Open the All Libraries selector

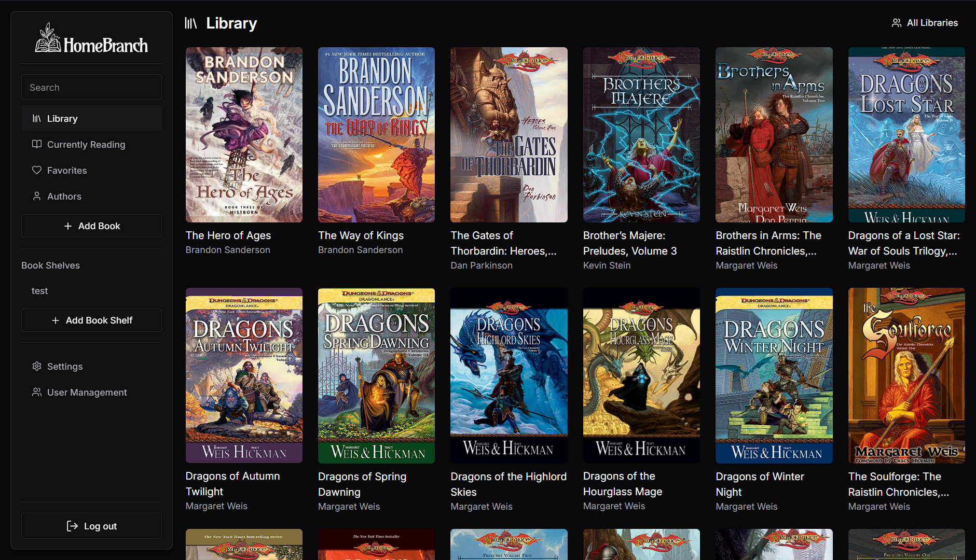[x=925, y=23]
